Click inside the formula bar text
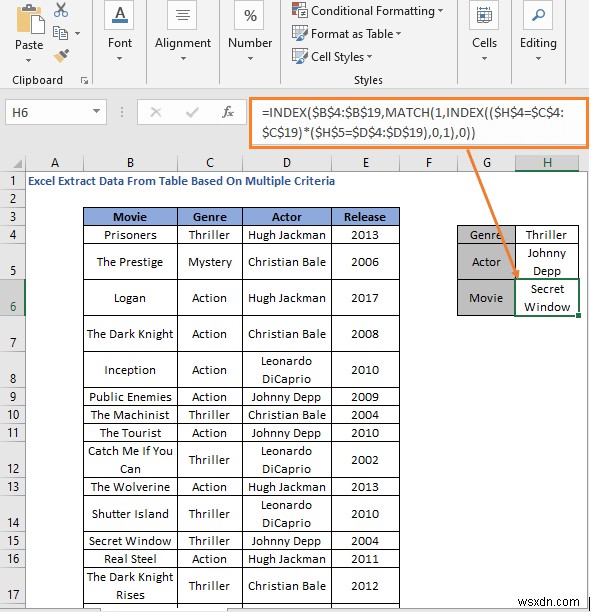 coord(418,123)
